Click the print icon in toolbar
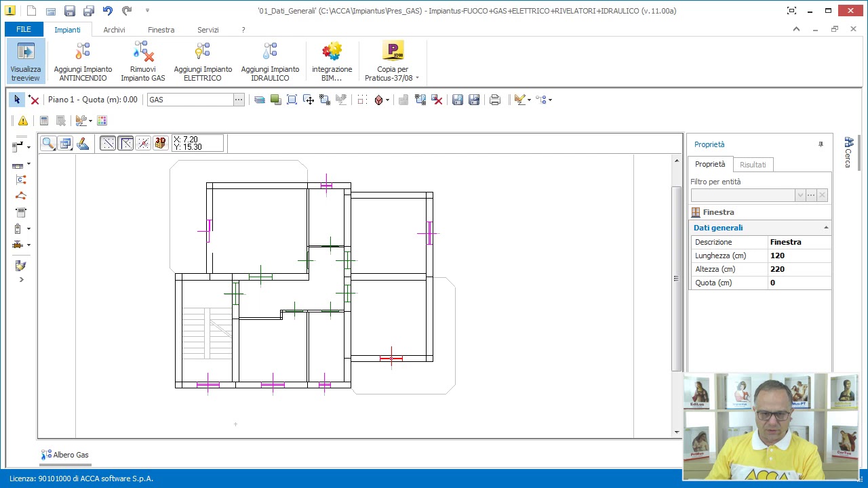Image resolution: width=868 pixels, height=488 pixels. (x=495, y=100)
